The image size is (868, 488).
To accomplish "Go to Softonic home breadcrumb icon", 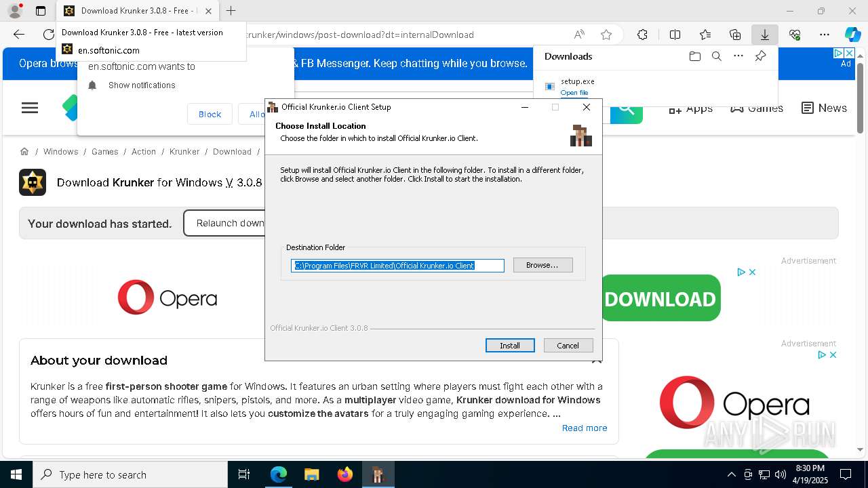I will [24, 151].
